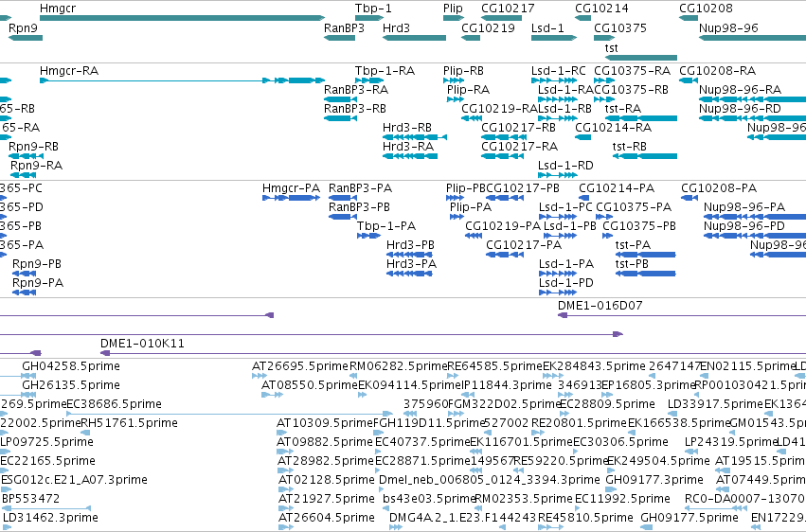Click the 'DME1-016D07' BAC label
Viewport: 806px width, 532px height.
[600, 306]
